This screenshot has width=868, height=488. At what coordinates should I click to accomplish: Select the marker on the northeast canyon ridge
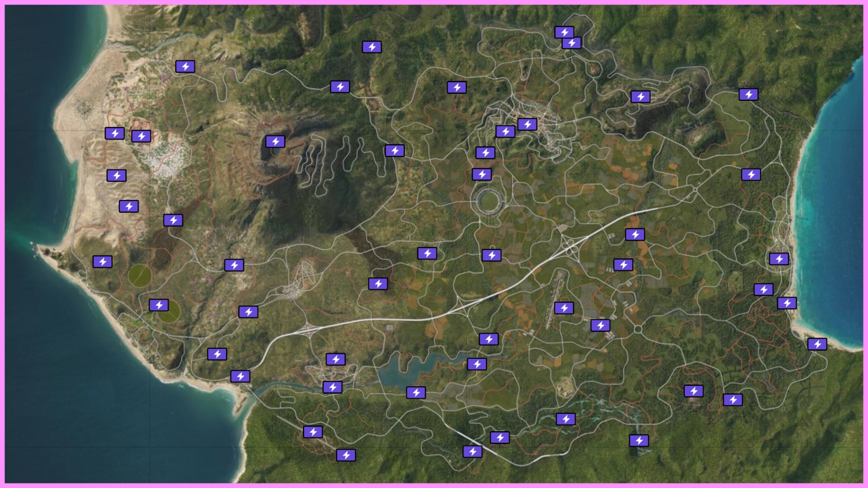641,97
